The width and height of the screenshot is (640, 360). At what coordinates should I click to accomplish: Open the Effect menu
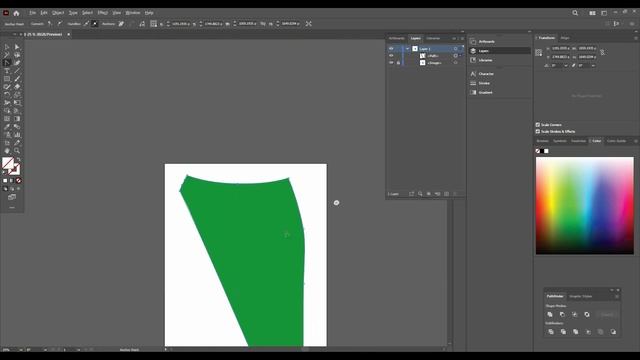coord(102,13)
